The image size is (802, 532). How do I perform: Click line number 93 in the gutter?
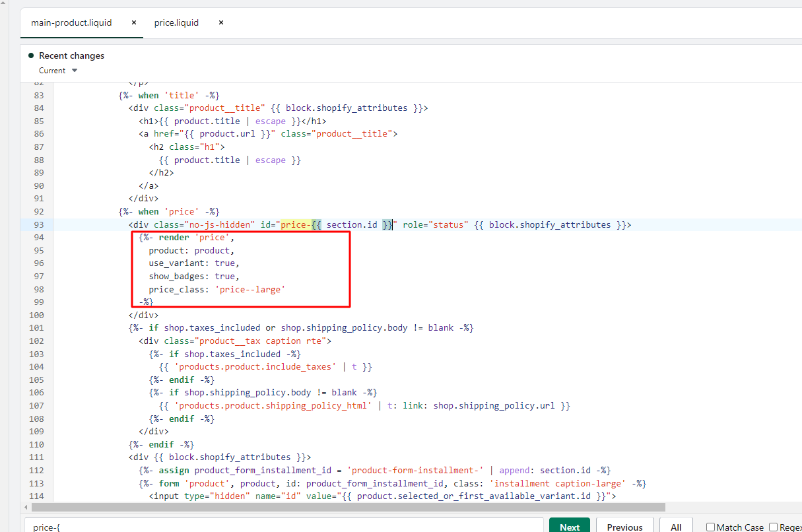38,225
